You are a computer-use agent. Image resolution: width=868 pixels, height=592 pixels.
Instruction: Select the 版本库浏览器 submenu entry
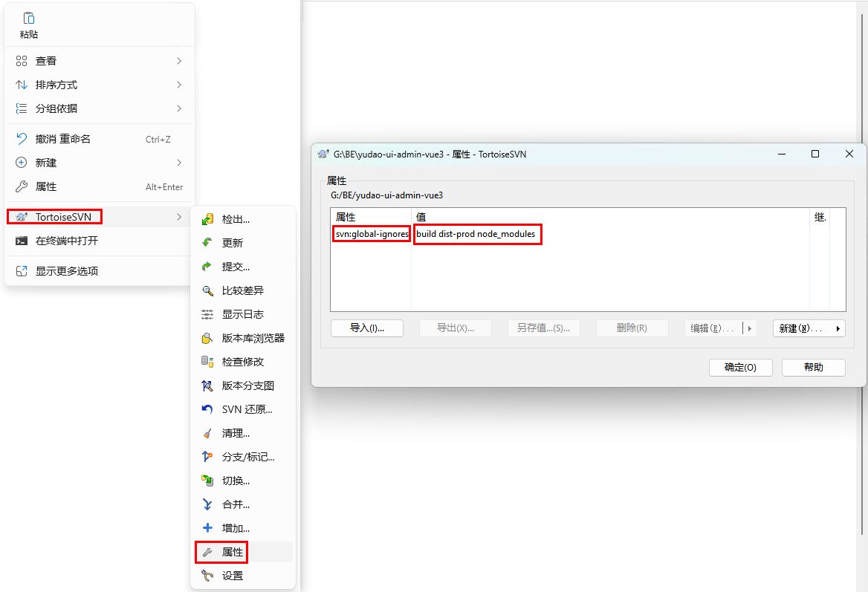pyautogui.click(x=243, y=338)
